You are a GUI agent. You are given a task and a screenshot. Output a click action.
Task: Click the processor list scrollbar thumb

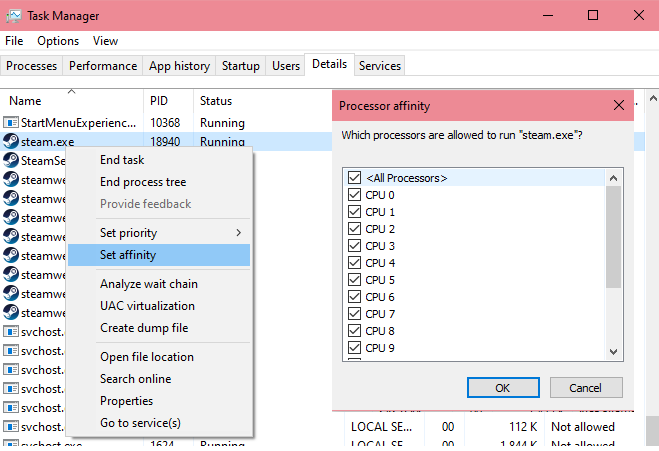[613, 237]
